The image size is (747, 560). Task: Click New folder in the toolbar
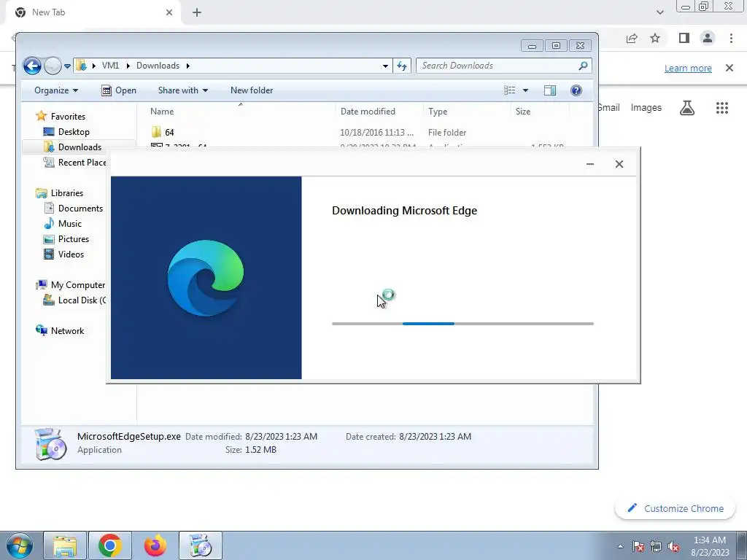(x=252, y=90)
